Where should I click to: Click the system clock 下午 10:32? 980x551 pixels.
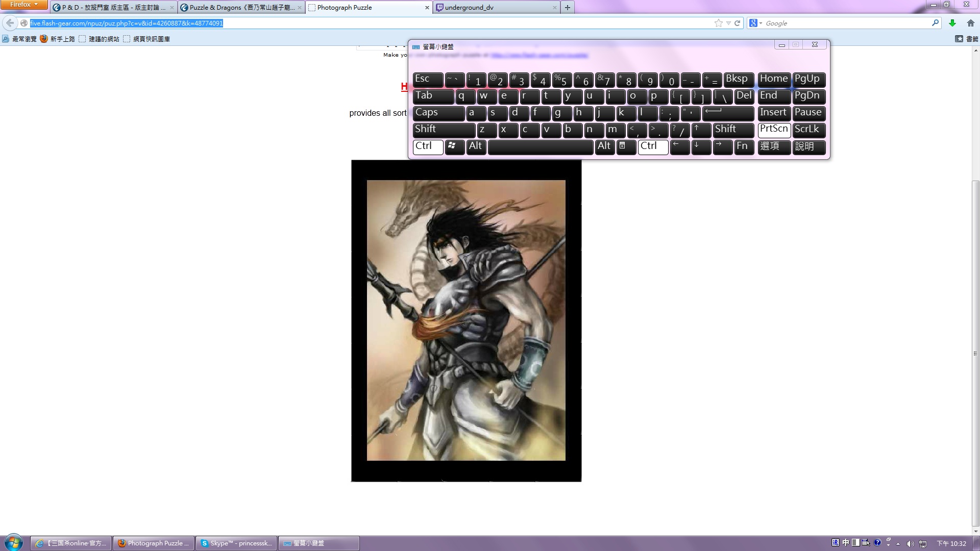951,543
